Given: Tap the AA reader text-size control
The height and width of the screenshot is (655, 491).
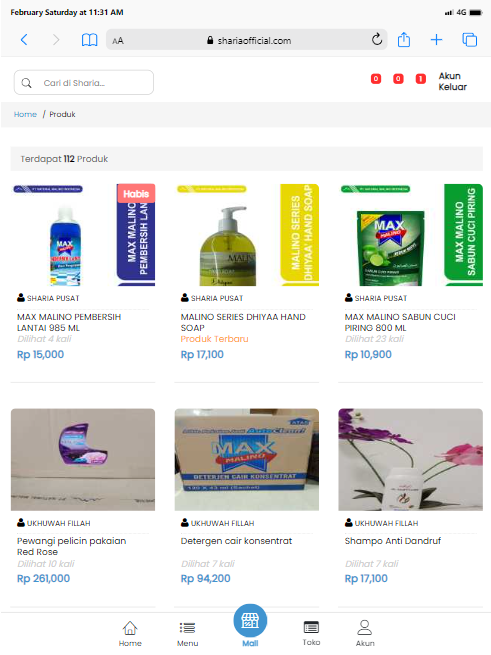Looking at the screenshot, I should pos(118,41).
